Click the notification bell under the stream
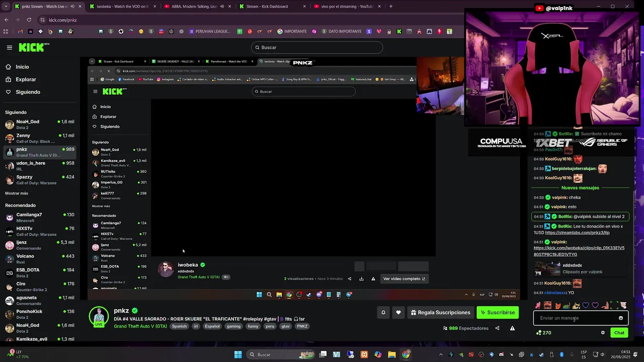 pos(383,313)
